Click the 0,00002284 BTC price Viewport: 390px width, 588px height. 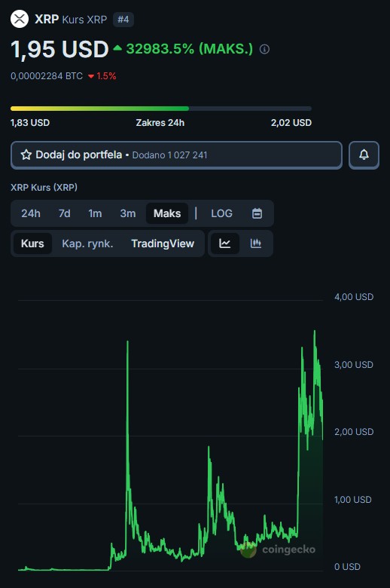pos(47,76)
